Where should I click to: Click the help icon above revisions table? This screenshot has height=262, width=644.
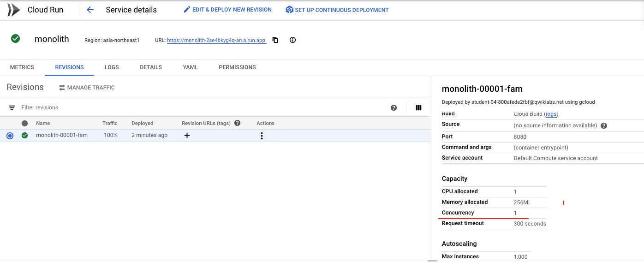pyautogui.click(x=394, y=107)
